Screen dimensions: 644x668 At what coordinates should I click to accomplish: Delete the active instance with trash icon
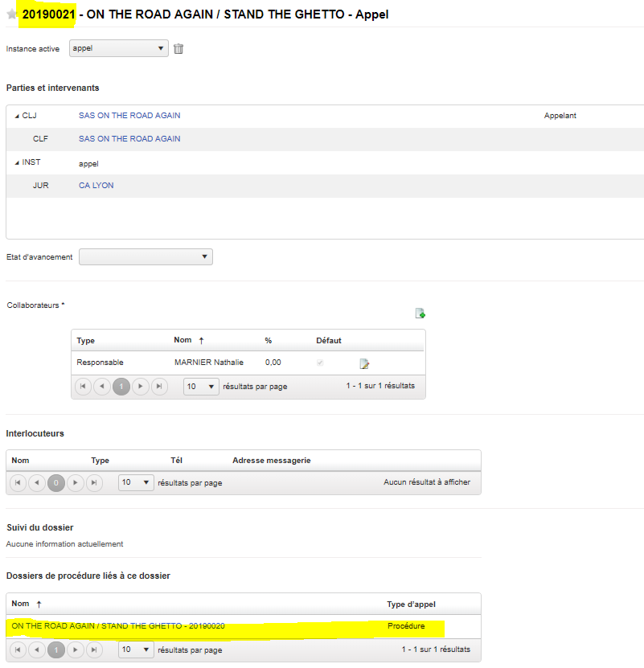[x=178, y=49]
